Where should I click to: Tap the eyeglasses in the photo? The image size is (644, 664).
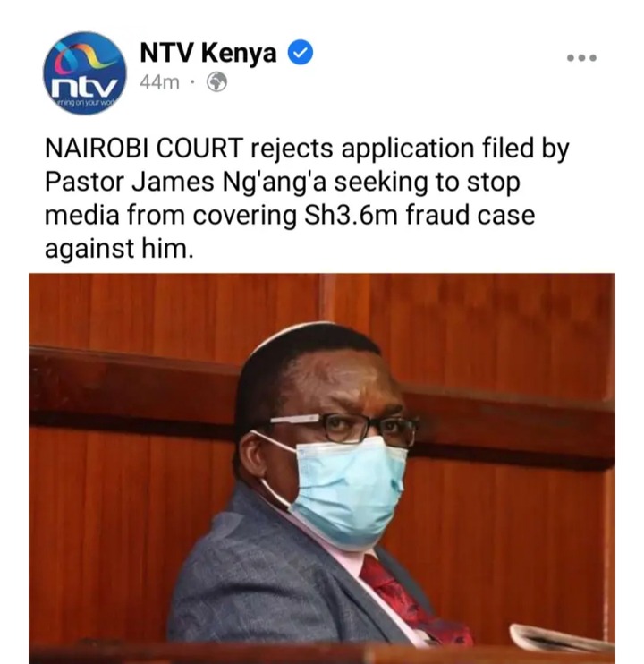(343, 428)
